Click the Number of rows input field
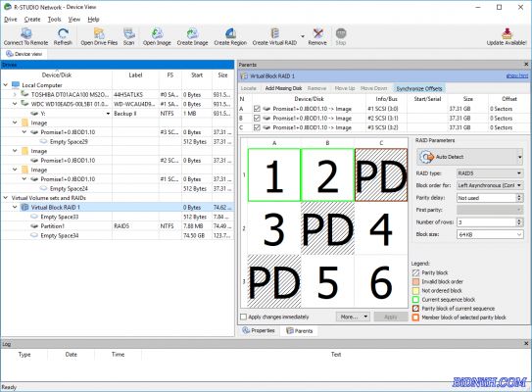The height and width of the screenshot is (392, 532). pyautogui.click(x=486, y=221)
